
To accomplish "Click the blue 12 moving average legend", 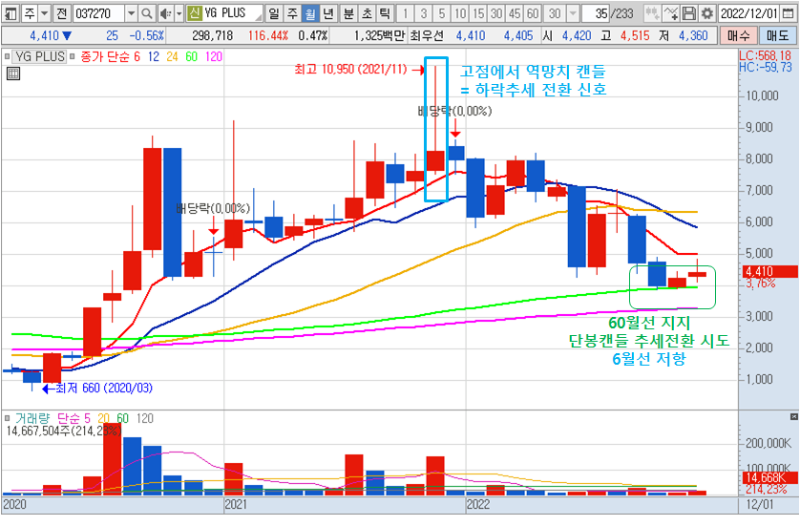I will 154,56.
